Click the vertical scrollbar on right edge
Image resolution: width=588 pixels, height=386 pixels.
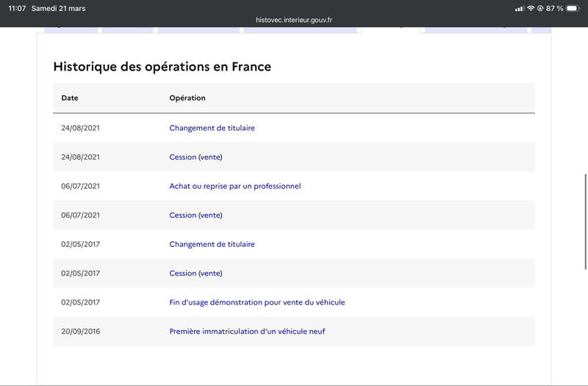point(586,221)
